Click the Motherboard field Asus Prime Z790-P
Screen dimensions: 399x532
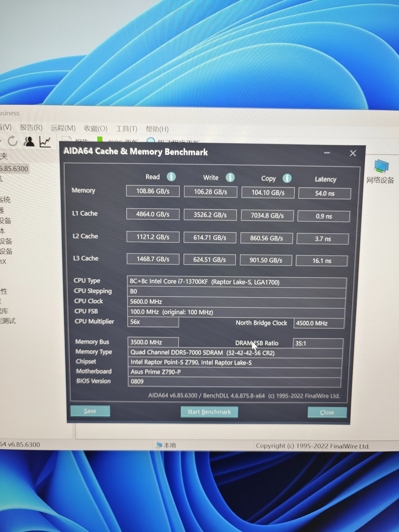234,372
